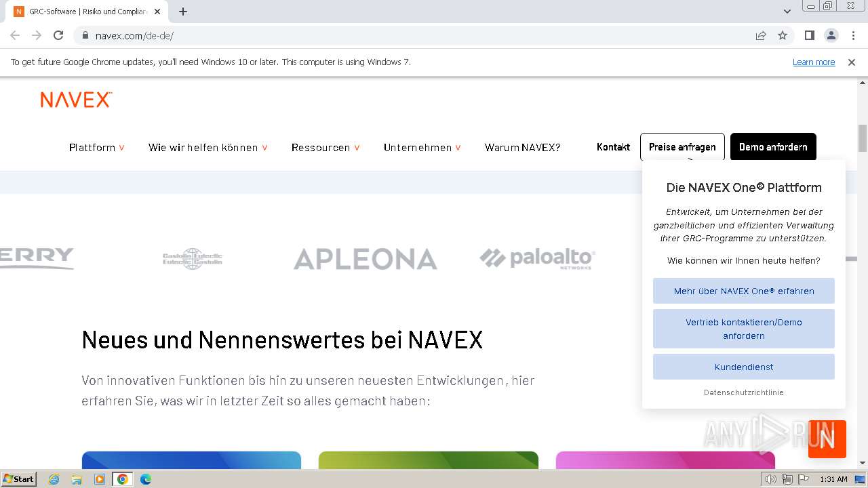Click the pink news card
This screenshot has width=868, height=488.
665,460
